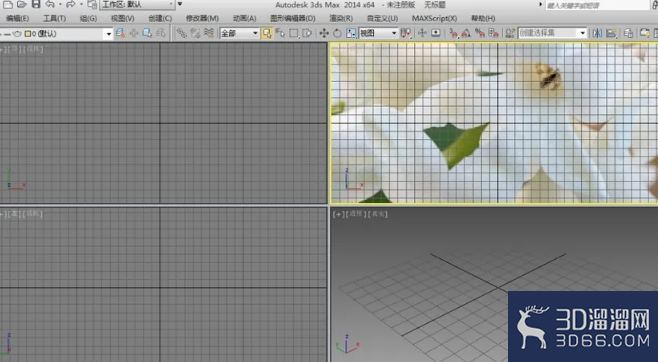The image size is (658, 362).
Task: Open the reference coordinate system dropdown 视图
Action: tap(378, 33)
